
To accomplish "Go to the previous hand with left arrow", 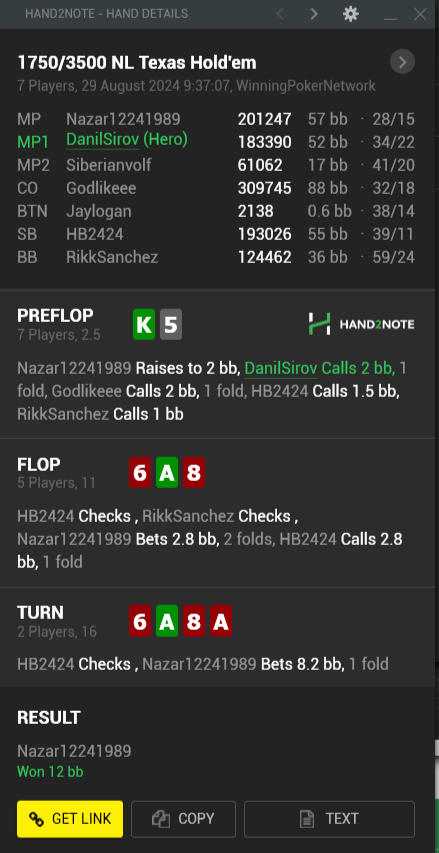I will [x=280, y=14].
